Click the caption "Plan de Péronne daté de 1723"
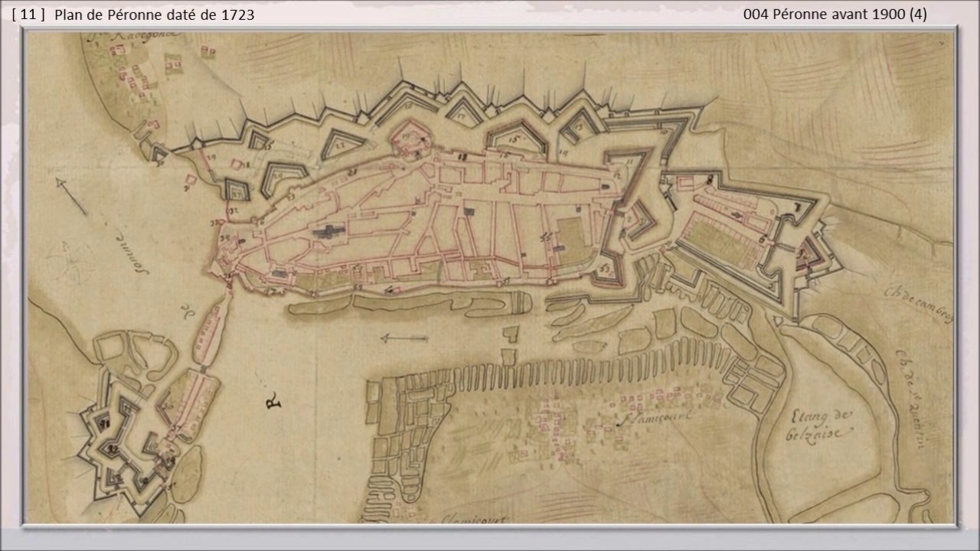 click(x=155, y=15)
